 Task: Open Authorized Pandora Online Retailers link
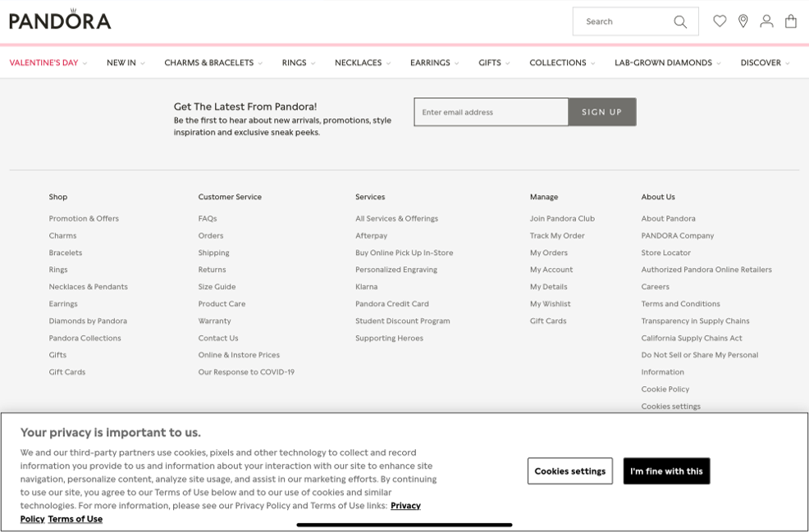coord(706,270)
